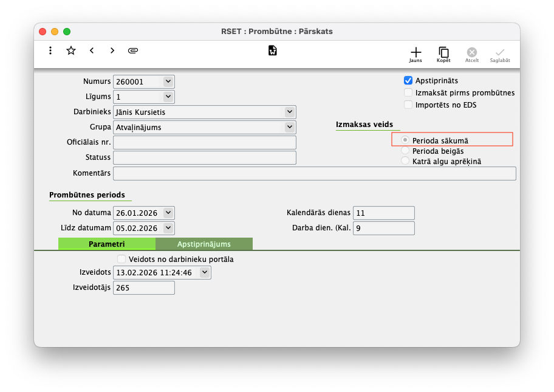Screen dimensions: 554x392
Task: Click the Oficiālais nr. input field
Action: point(204,142)
